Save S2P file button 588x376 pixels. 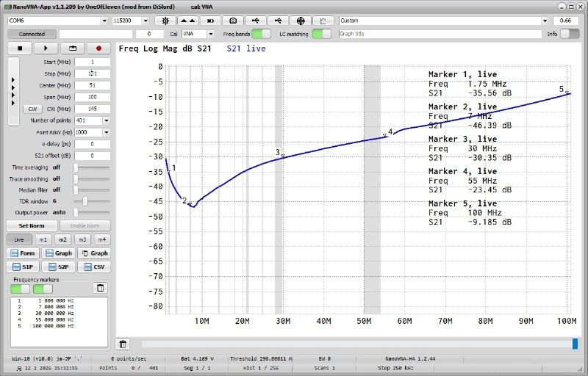(60, 267)
